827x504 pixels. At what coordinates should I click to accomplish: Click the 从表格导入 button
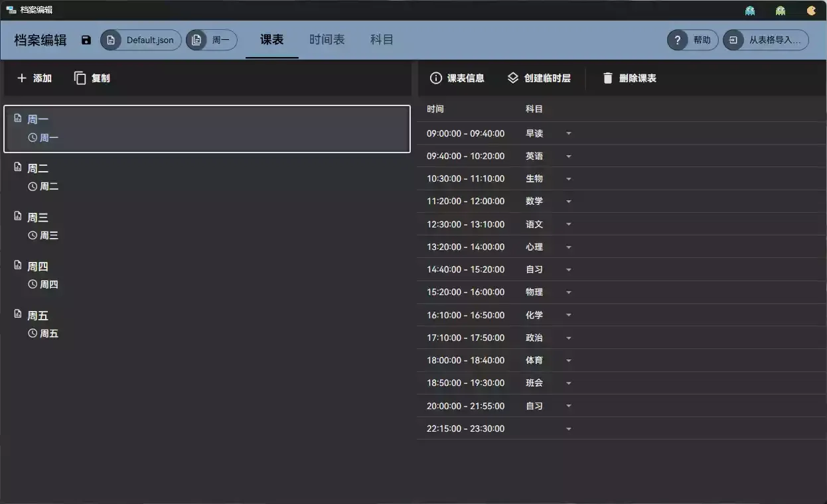766,40
